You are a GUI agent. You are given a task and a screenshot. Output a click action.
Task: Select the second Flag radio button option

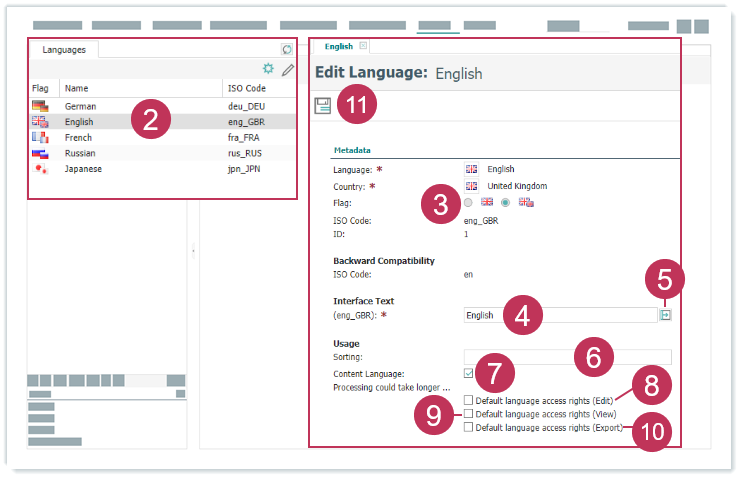[x=506, y=202]
